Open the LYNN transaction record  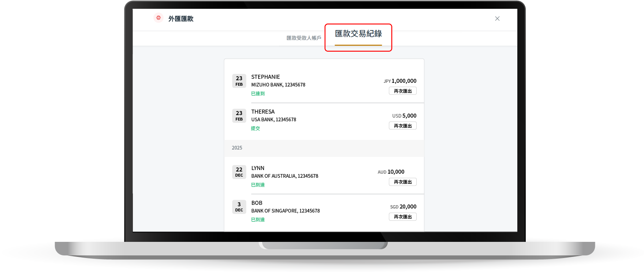tap(258, 168)
